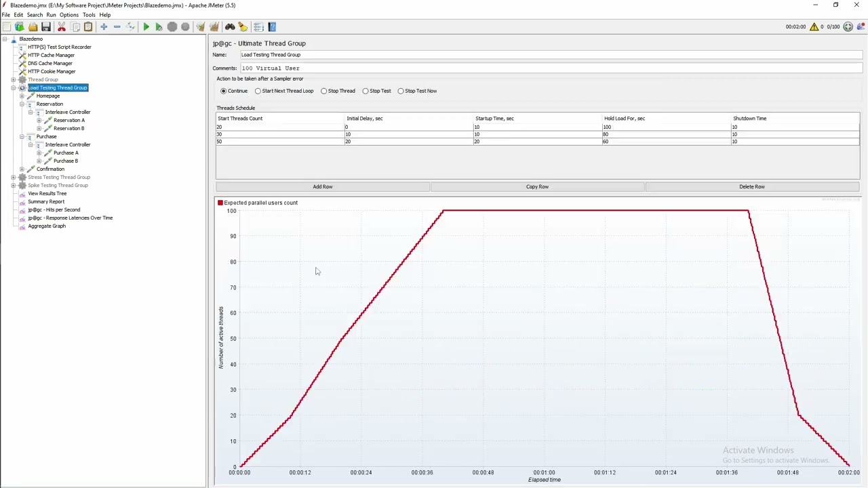
Task: Expand the disabled Thread Group node
Action: tap(14, 80)
